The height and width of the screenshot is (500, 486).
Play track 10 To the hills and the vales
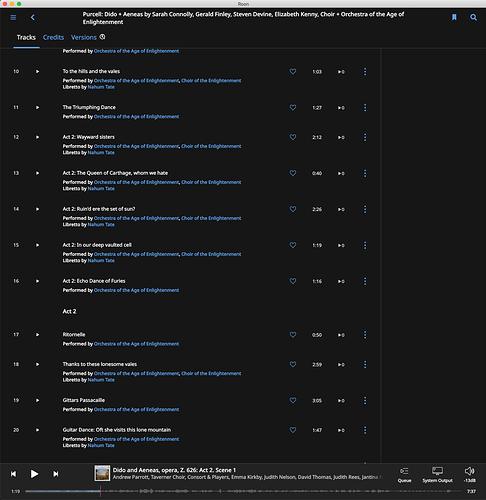37,71
